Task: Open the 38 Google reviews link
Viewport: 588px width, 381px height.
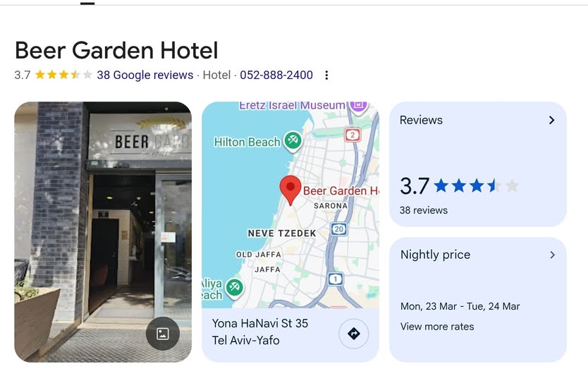Action: pos(145,75)
